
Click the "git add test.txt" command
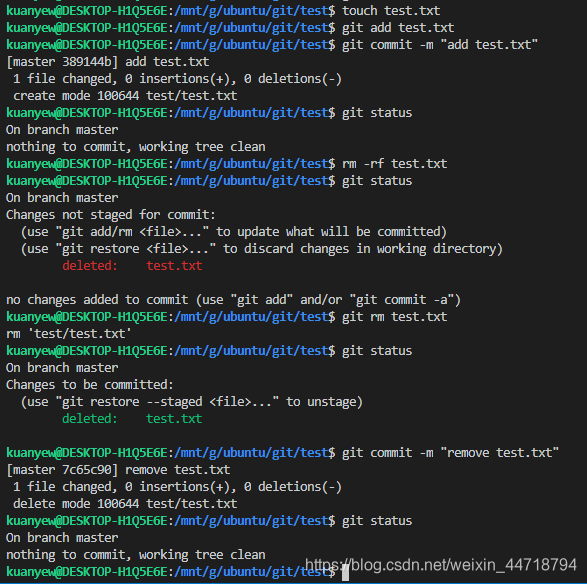coord(398,28)
